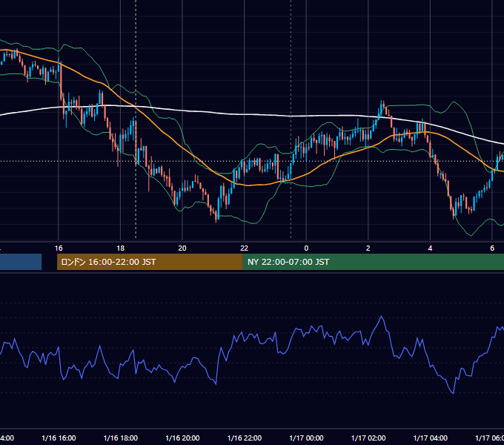Click the 1/17 04:00 time label
Viewport: 504px width, 445px height.
(430, 438)
